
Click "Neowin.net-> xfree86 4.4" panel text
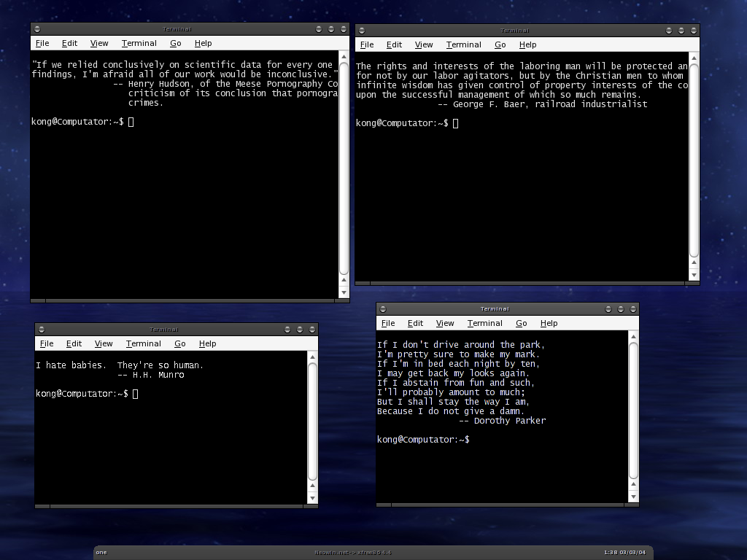[352, 553]
